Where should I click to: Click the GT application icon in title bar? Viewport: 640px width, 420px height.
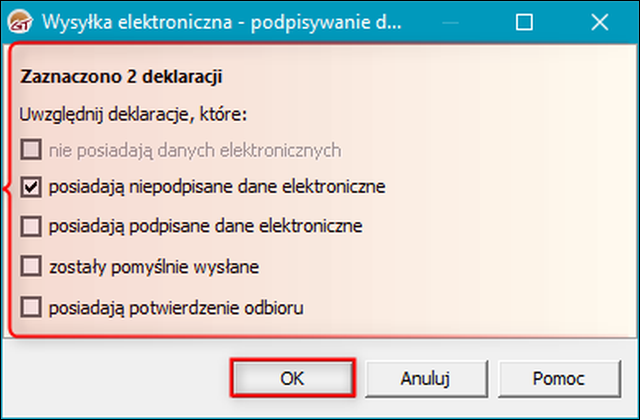(20, 22)
